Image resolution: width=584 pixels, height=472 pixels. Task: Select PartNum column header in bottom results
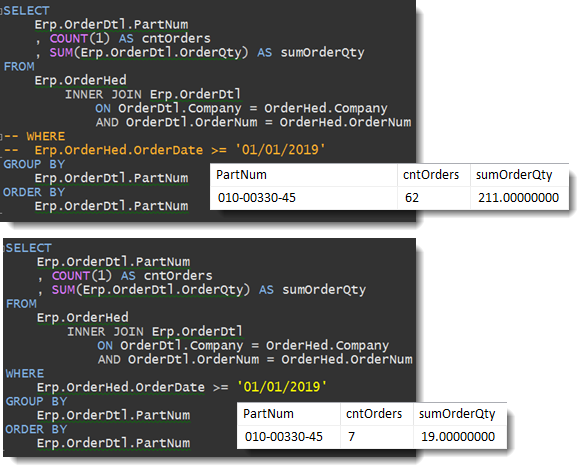(x=268, y=414)
